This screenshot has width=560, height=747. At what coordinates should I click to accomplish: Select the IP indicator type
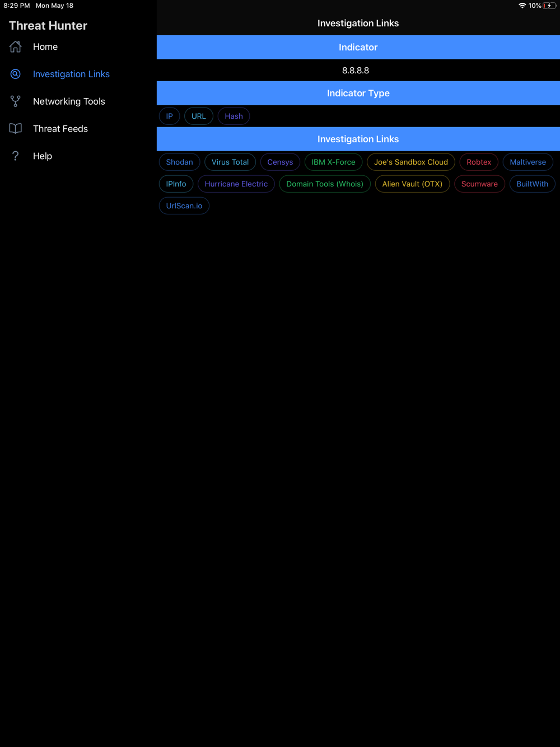click(x=169, y=116)
